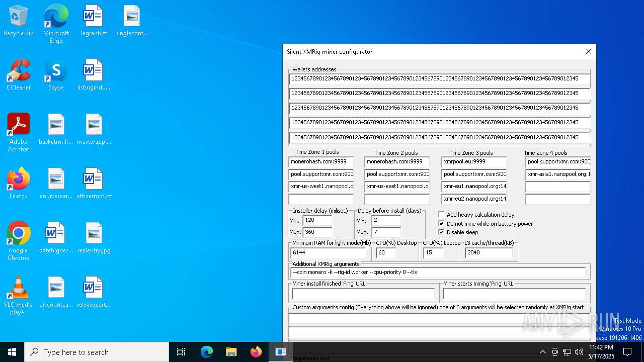Edit Time Zone 2 xmr-us-east1.nanopool pool field

(397, 187)
